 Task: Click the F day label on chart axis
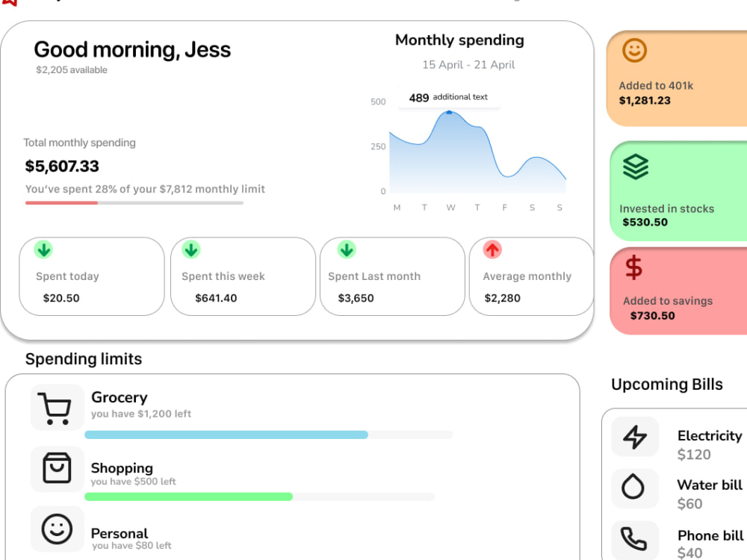pos(504,208)
